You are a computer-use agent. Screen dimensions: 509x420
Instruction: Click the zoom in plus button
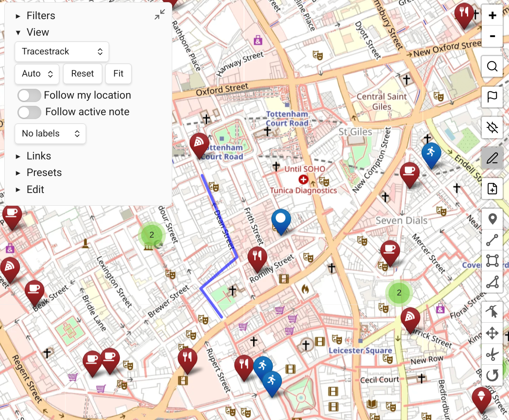(492, 16)
